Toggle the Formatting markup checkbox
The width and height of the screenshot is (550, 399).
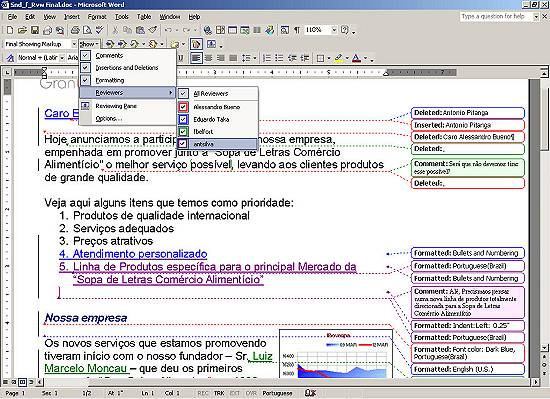(x=85, y=80)
